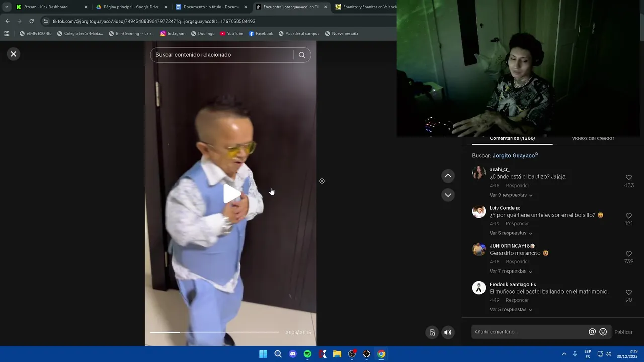Show hidden system tray icons chevron
This screenshot has height=362, width=644.
tap(564, 354)
